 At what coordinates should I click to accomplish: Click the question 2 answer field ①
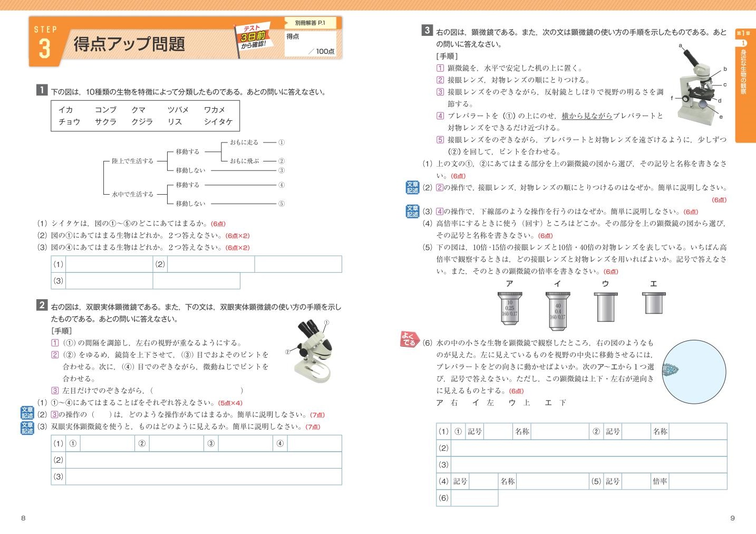tap(108, 443)
